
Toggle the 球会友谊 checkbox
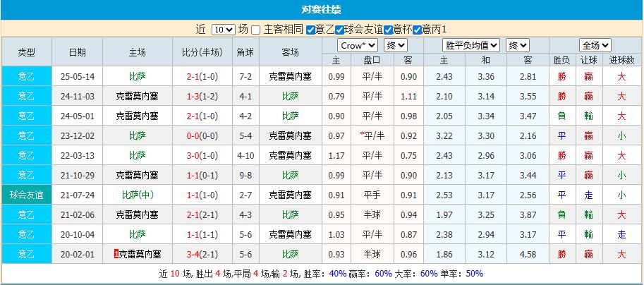pos(340,30)
